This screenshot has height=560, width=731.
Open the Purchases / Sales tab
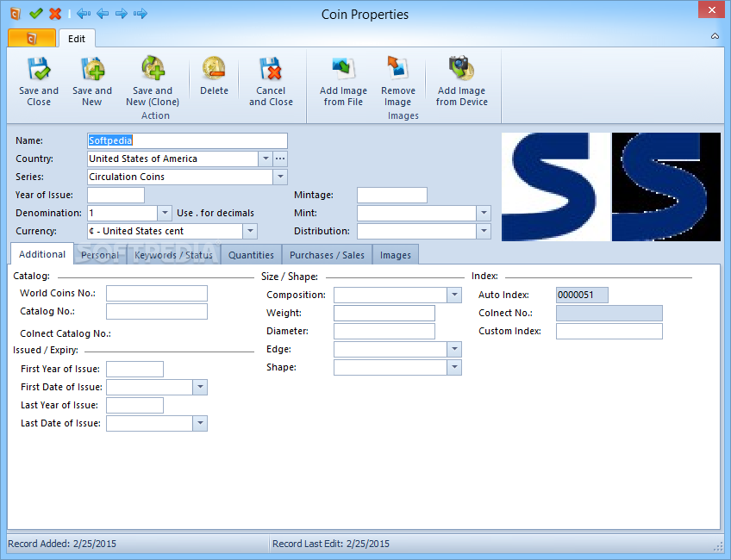tap(327, 255)
